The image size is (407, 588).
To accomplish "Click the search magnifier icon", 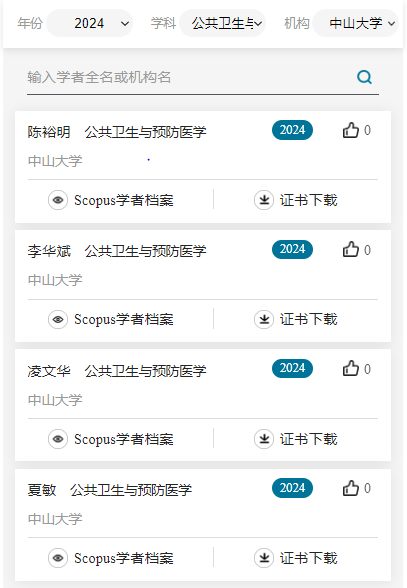I will pos(364,77).
